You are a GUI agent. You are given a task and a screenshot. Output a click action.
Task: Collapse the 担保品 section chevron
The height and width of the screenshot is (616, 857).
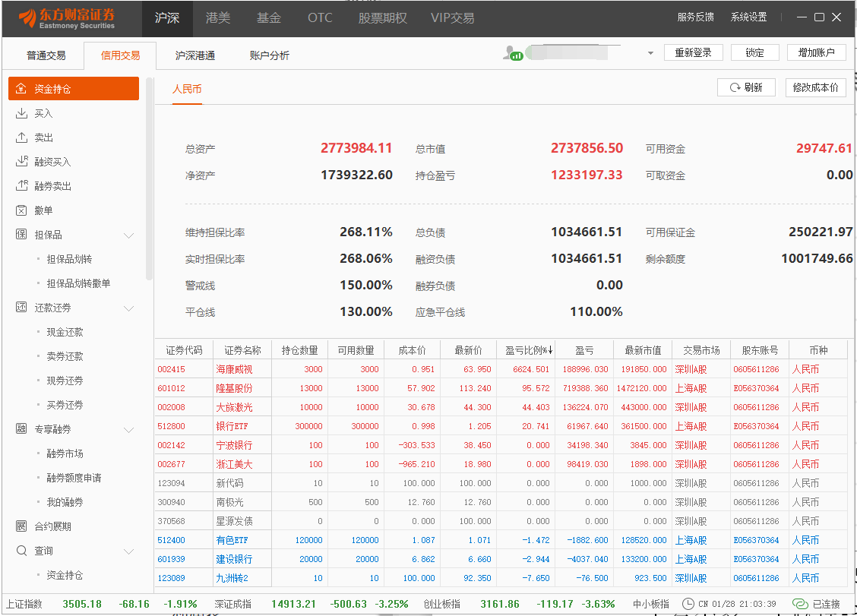click(x=129, y=235)
